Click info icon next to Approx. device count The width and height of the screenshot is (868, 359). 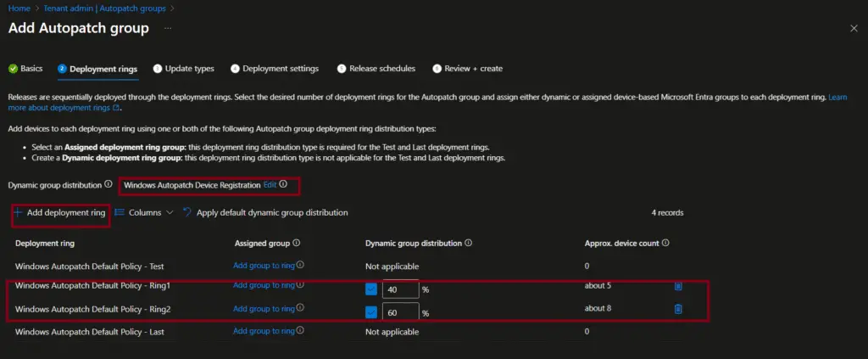[665, 243]
